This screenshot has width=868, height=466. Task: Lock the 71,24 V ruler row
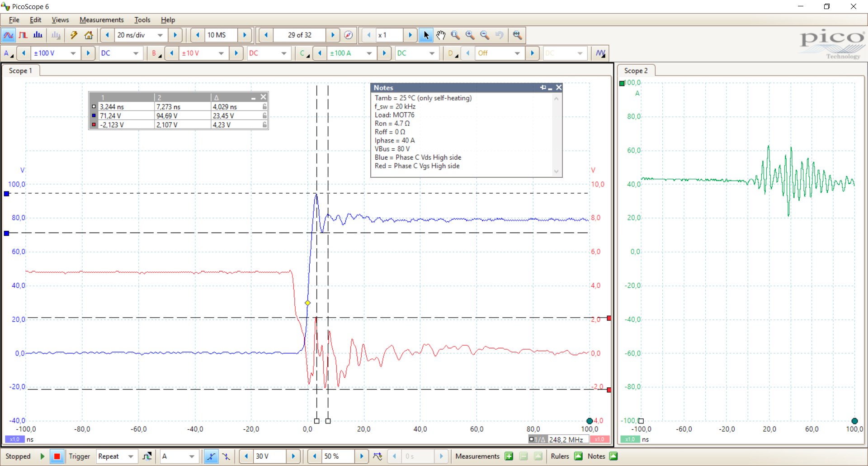pyautogui.click(x=264, y=116)
